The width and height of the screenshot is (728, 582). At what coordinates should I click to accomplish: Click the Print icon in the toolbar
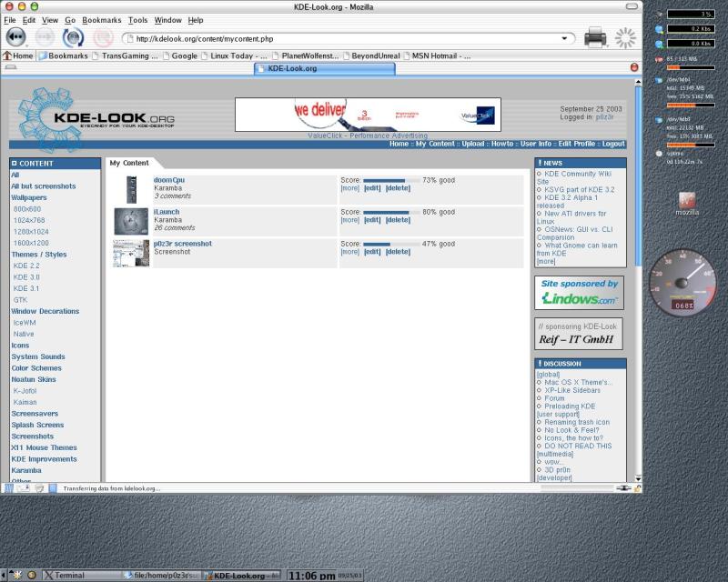point(595,37)
